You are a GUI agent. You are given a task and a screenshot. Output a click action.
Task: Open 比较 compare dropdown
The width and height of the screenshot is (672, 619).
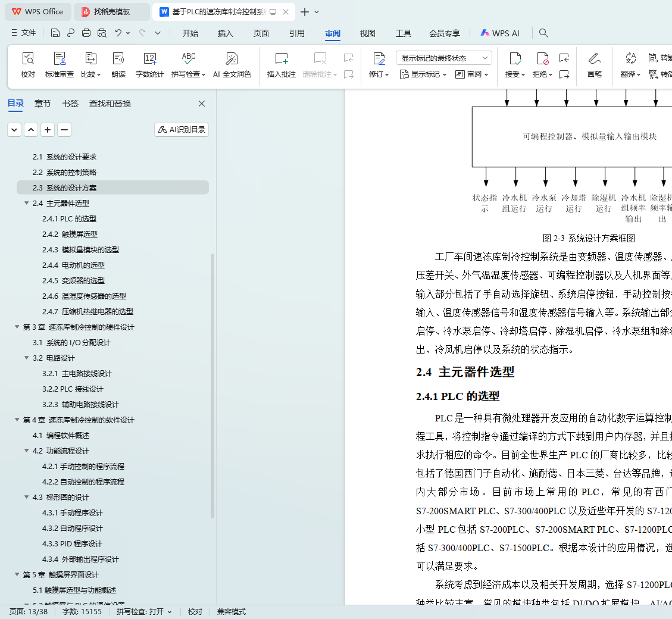point(91,74)
